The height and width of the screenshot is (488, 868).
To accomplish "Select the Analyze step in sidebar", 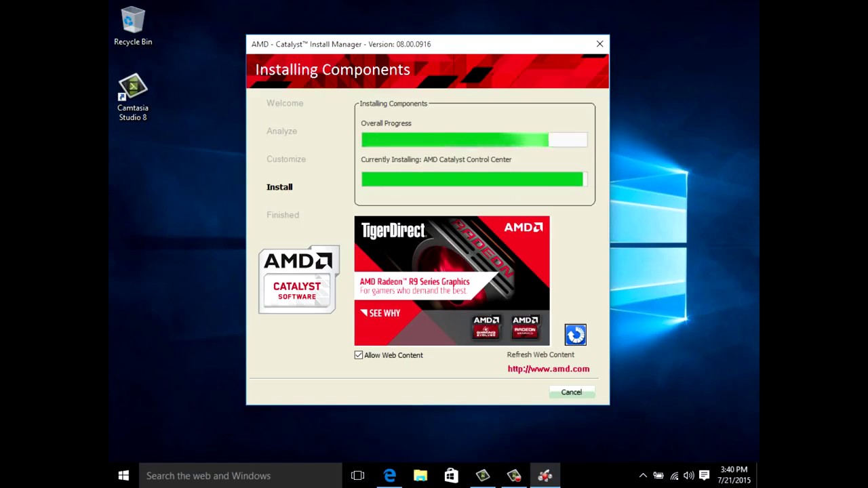I will tap(281, 131).
